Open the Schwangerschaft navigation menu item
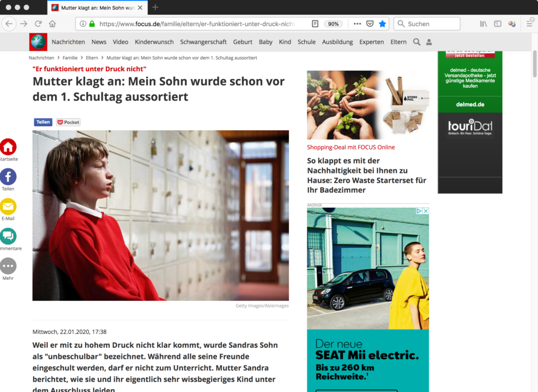Image resolution: width=538 pixels, height=392 pixels. (203, 42)
